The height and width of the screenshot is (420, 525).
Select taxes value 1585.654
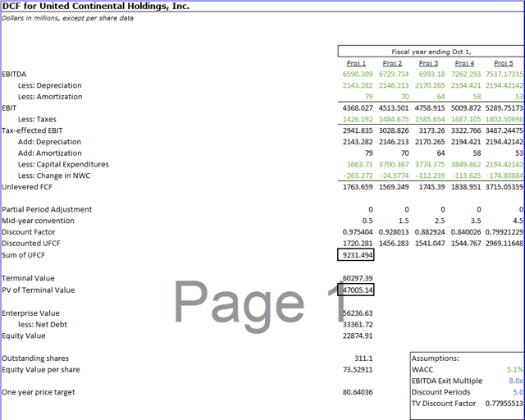pyautogui.click(x=430, y=119)
